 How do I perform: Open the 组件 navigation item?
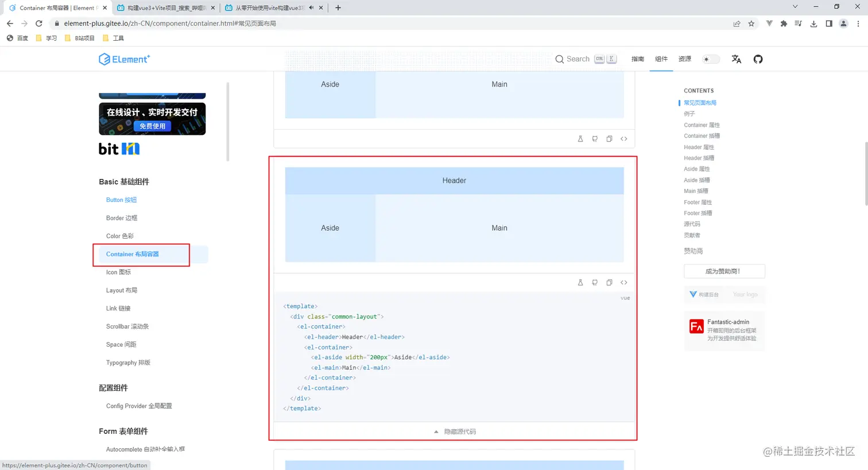click(x=661, y=59)
